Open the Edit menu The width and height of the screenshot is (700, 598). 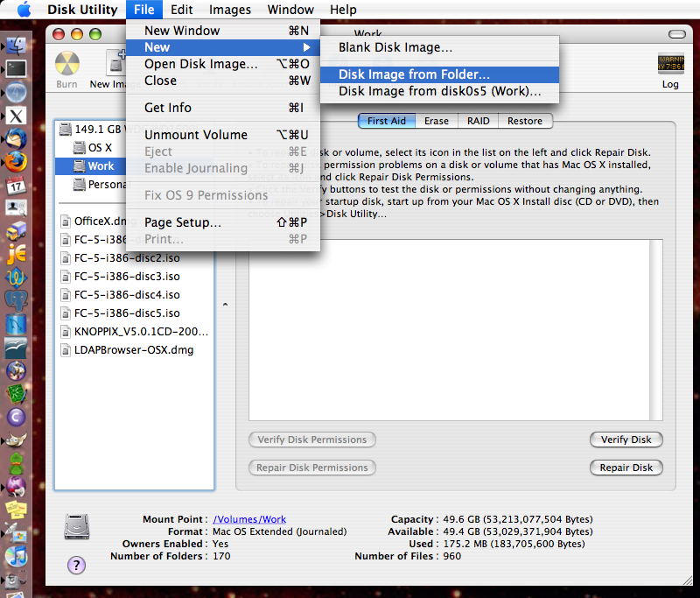coord(181,10)
